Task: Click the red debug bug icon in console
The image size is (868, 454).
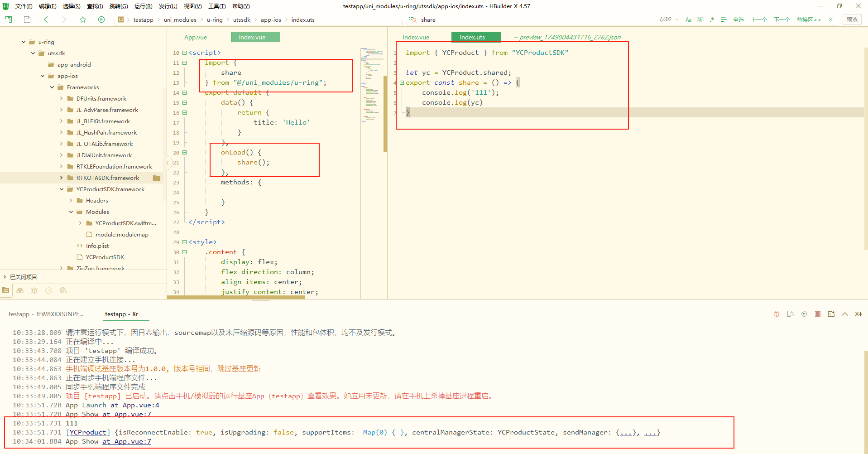Action: [777, 314]
